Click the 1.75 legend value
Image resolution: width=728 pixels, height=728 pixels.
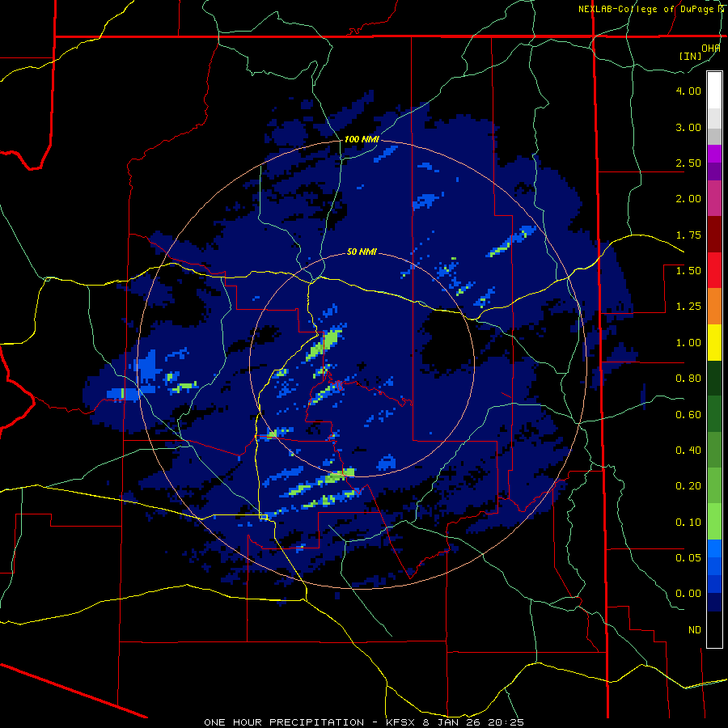tap(688, 235)
